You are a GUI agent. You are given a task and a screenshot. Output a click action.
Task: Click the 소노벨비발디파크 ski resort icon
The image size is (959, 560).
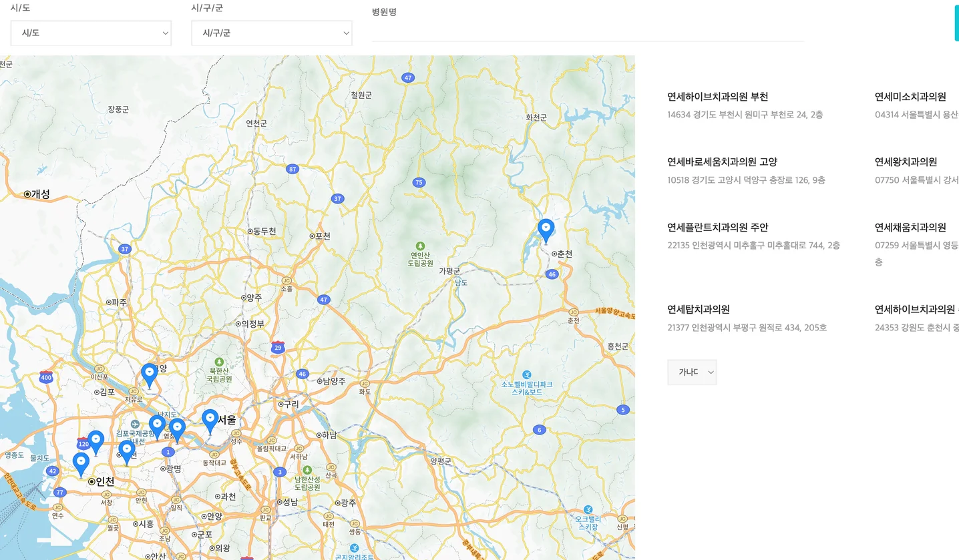pyautogui.click(x=527, y=374)
